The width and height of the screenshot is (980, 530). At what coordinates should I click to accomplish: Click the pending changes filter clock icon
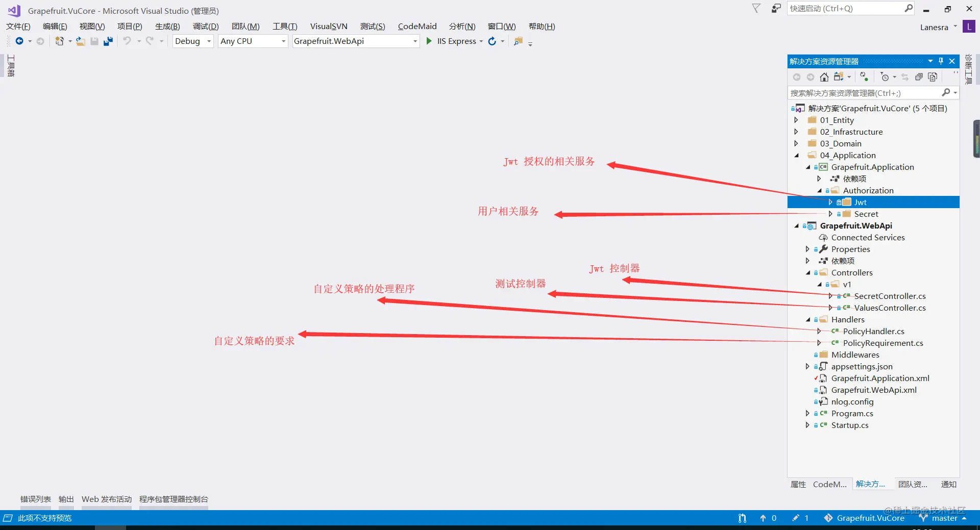tap(885, 77)
